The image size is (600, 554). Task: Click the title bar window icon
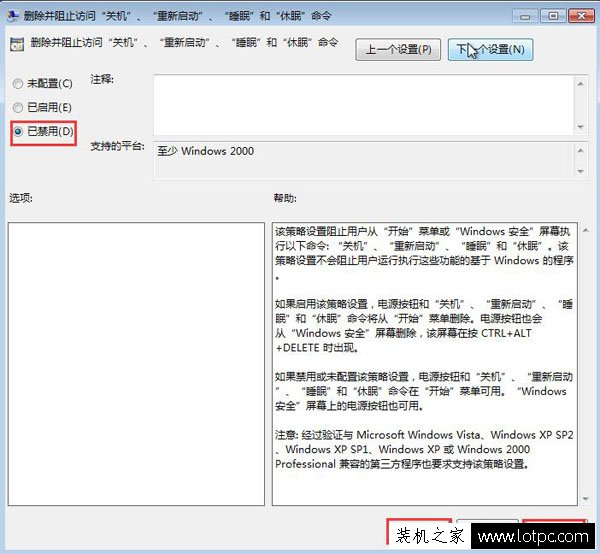[13, 16]
